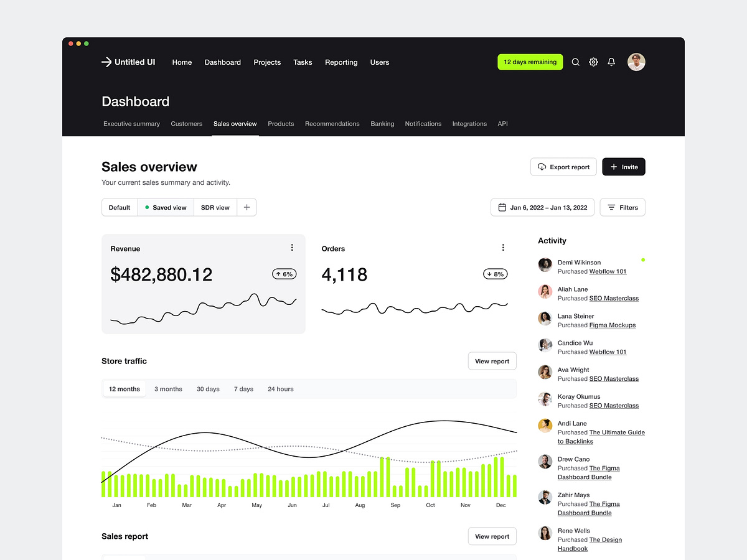Viewport: 747px width, 560px height.
Task: Open the global search
Action: click(x=575, y=62)
